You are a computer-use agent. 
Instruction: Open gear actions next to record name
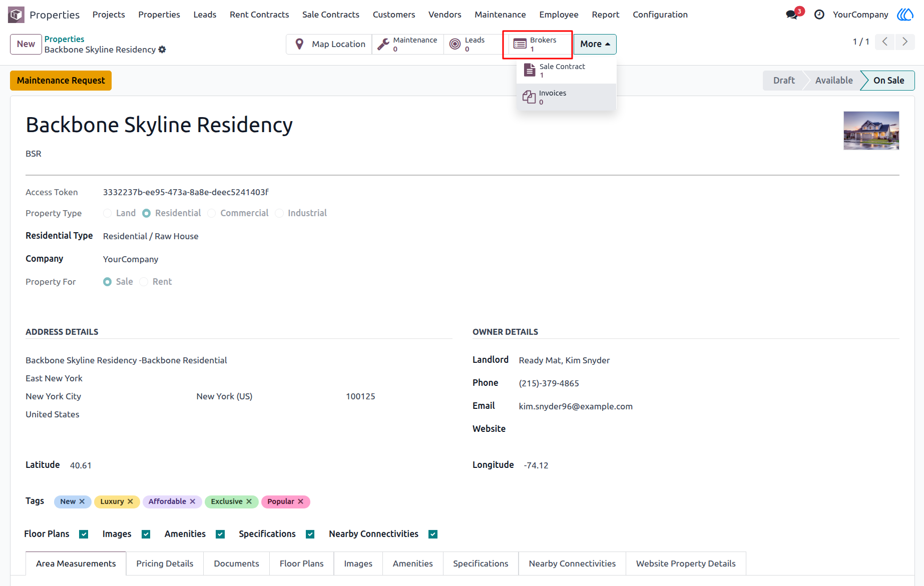tap(162, 50)
